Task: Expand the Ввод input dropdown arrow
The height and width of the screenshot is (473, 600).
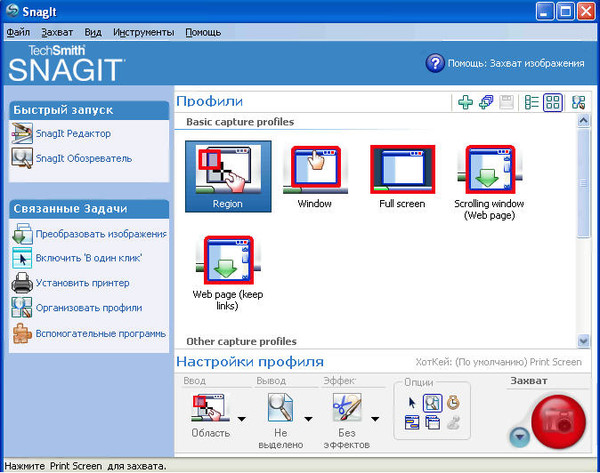Action: pyautogui.click(x=241, y=419)
